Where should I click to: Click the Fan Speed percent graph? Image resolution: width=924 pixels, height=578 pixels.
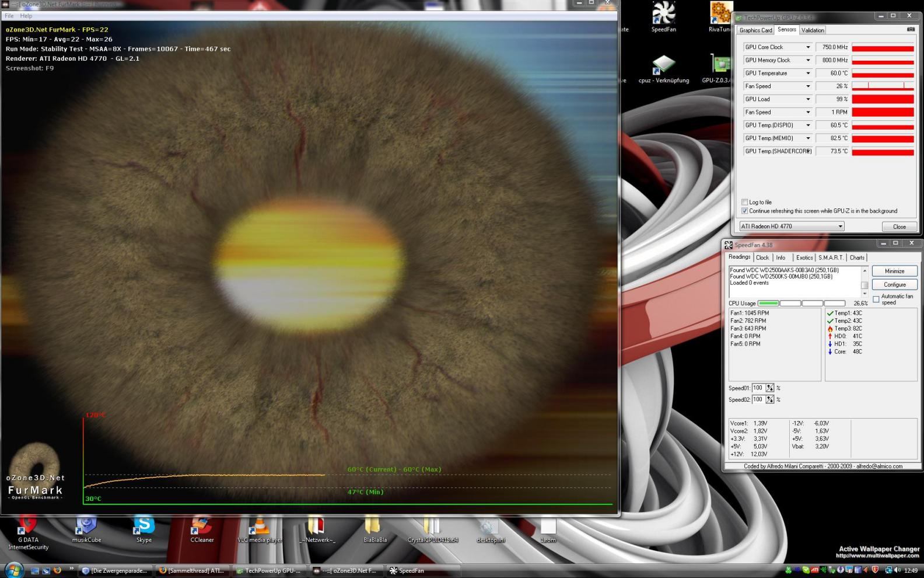883,86
